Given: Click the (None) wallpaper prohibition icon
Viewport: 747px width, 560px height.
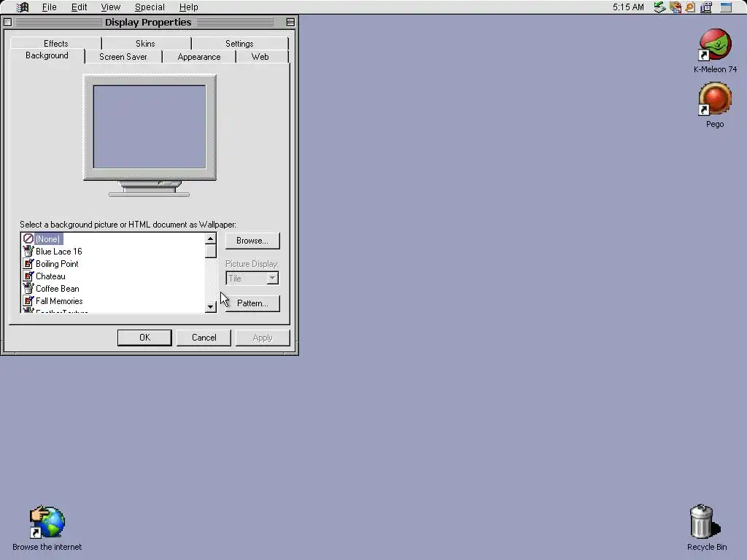Looking at the screenshot, I should [x=28, y=238].
